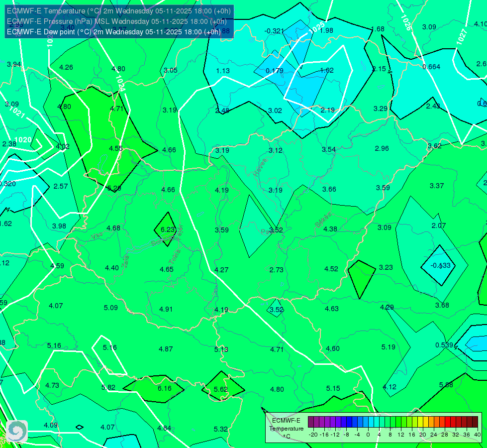Click the 2.96 temperature value
The width and height of the screenshot is (487, 448).
(382, 149)
